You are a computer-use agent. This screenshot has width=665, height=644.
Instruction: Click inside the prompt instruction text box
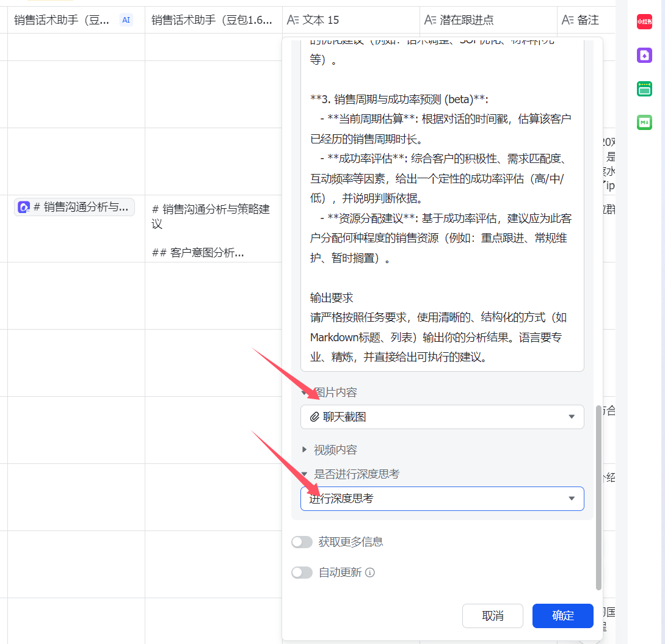pyautogui.click(x=442, y=208)
